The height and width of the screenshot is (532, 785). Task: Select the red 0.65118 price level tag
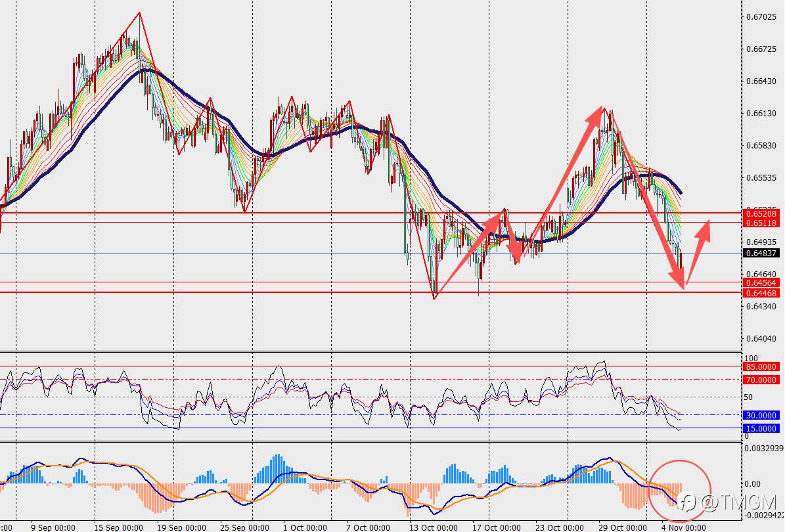761,223
